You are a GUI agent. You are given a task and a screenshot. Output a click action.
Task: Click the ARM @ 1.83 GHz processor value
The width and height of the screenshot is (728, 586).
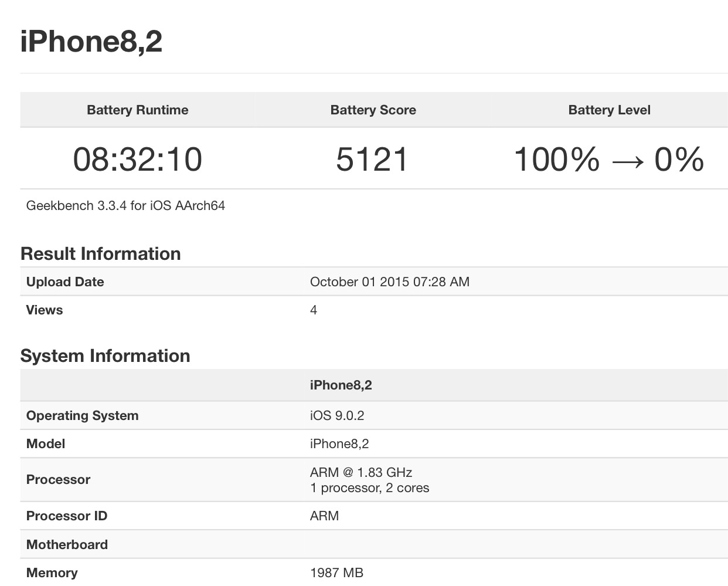(x=361, y=472)
